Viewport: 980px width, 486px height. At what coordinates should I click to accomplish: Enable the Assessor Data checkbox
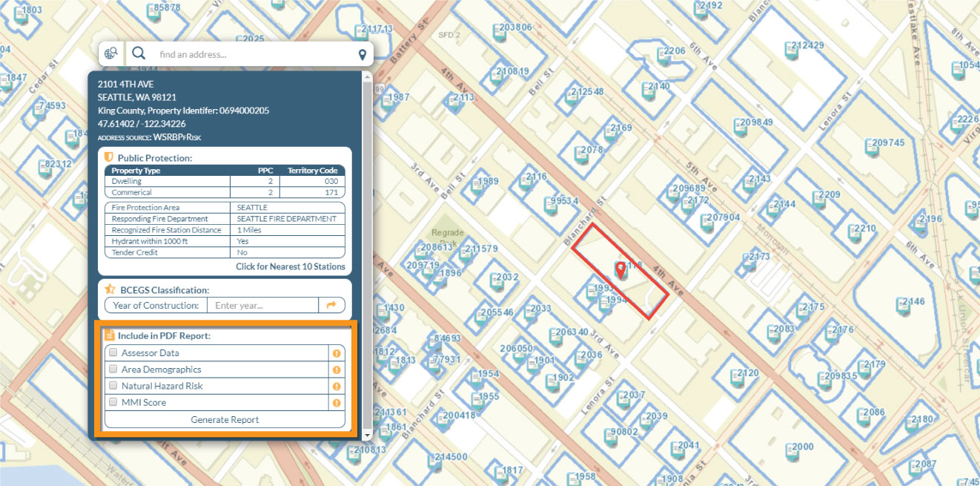tap(113, 353)
